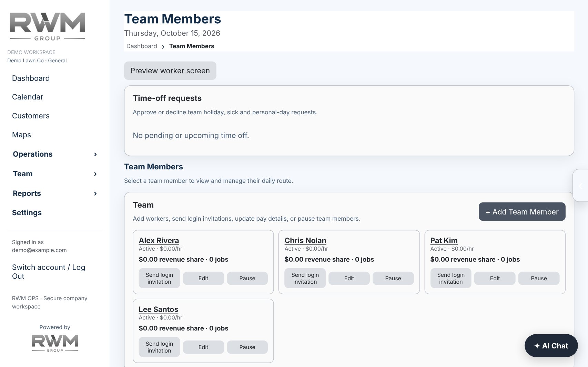Image resolution: width=588 pixels, height=367 pixels.
Task: Select Operations in sidebar
Action: coord(33,154)
